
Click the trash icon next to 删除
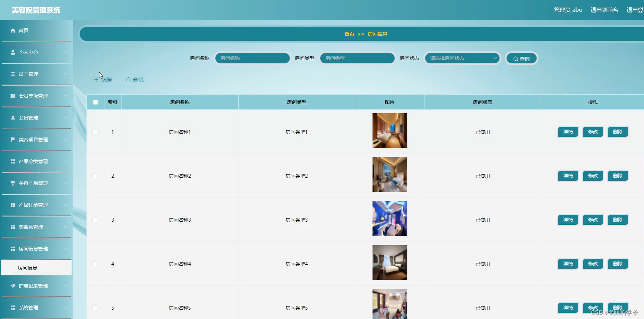pyautogui.click(x=128, y=79)
